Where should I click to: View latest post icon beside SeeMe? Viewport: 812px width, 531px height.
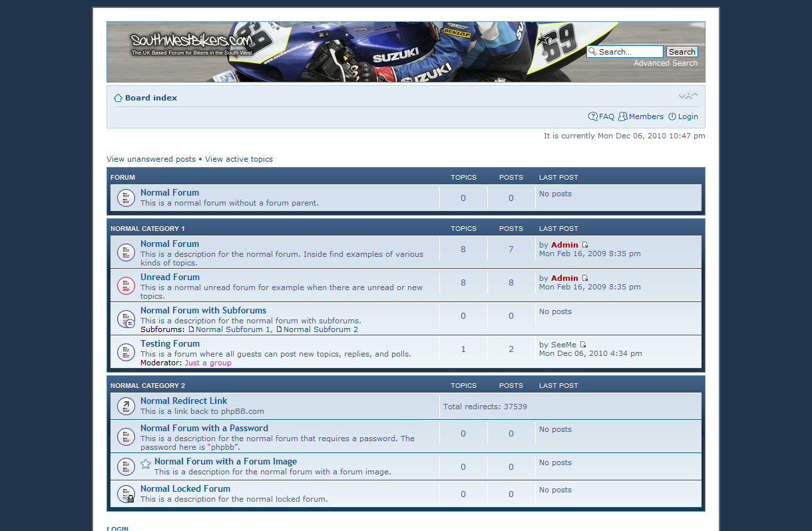[x=583, y=345]
